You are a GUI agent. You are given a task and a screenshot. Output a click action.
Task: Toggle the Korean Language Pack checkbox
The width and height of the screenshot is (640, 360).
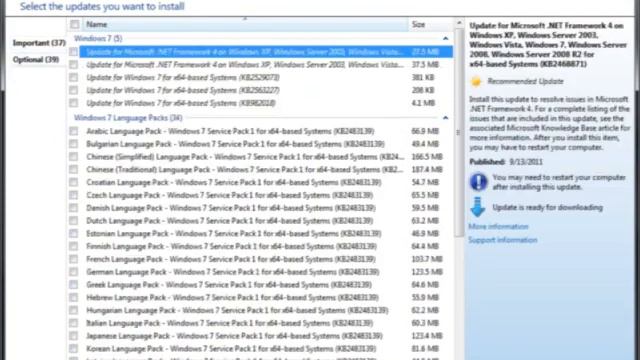[x=73, y=349]
